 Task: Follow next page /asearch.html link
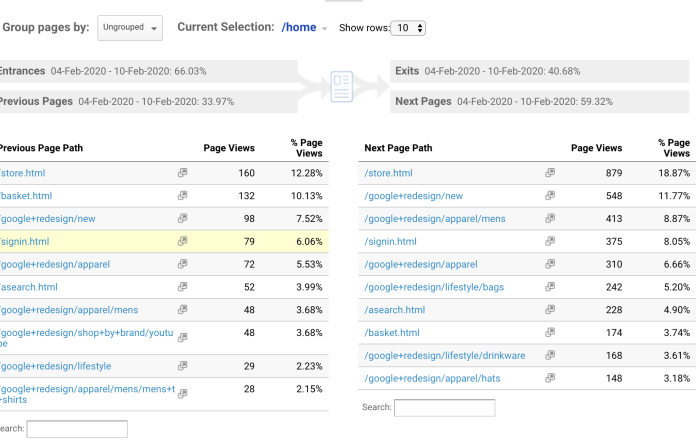pos(395,309)
